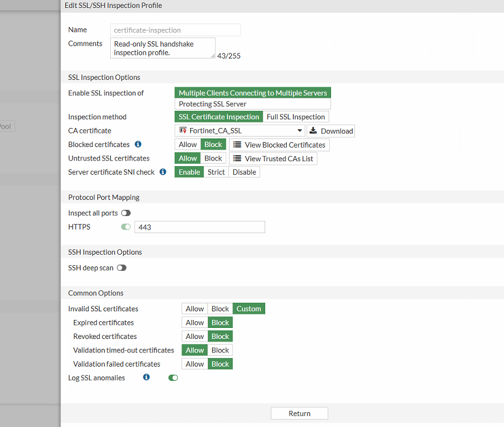This screenshot has height=427, width=504.
Task: Allow Expired certificates
Action: (194, 322)
